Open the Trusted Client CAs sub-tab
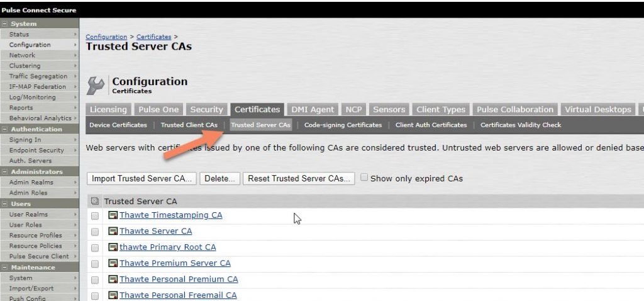The width and height of the screenshot is (644, 301). coord(189,125)
